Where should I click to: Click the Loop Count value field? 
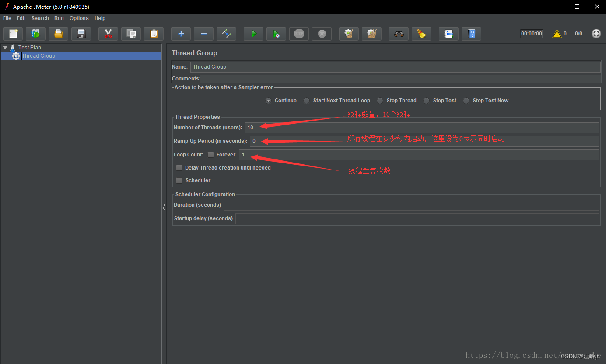coord(419,155)
